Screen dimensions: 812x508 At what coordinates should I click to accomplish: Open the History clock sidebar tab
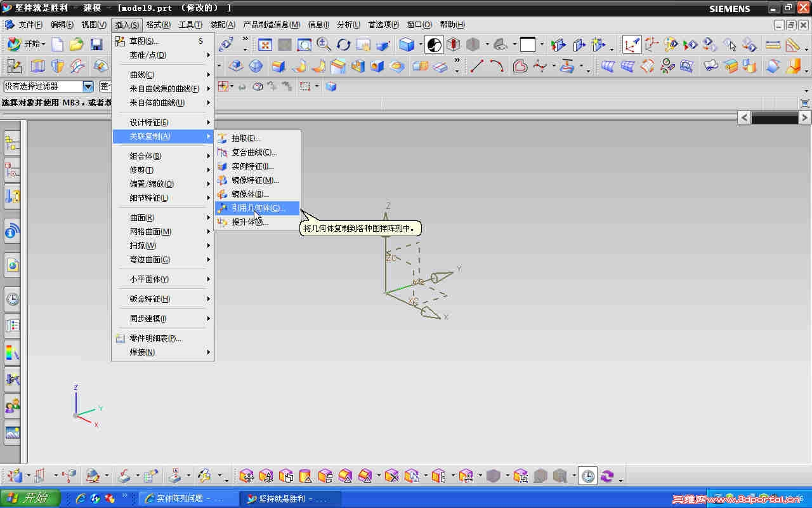pyautogui.click(x=12, y=298)
